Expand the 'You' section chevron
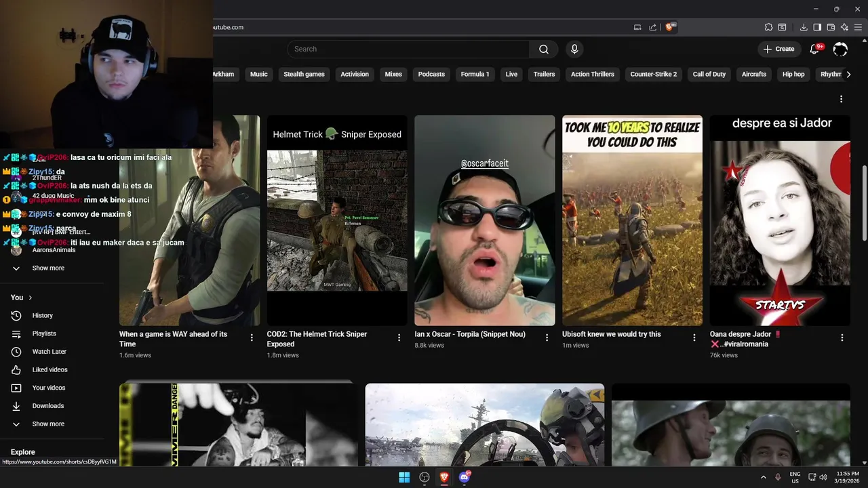Screen dimensions: 868x488 coord(31,298)
